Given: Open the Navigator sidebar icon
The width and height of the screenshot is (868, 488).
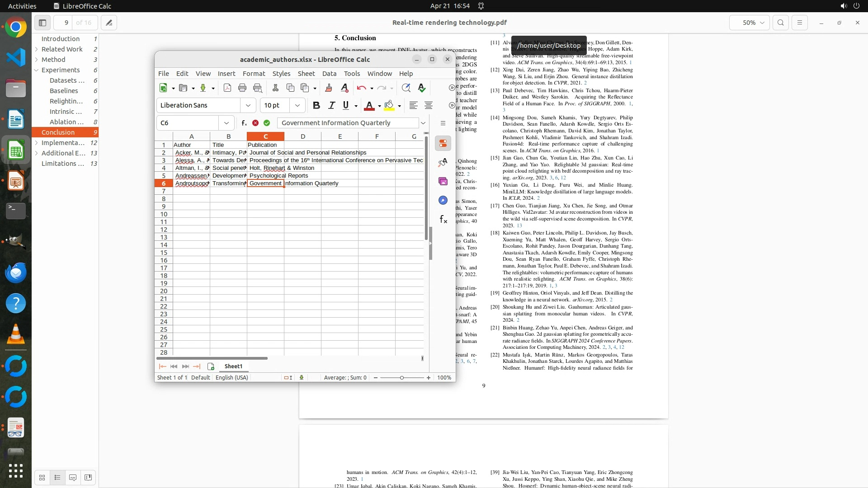Looking at the screenshot, I should (x=443, y=200).
